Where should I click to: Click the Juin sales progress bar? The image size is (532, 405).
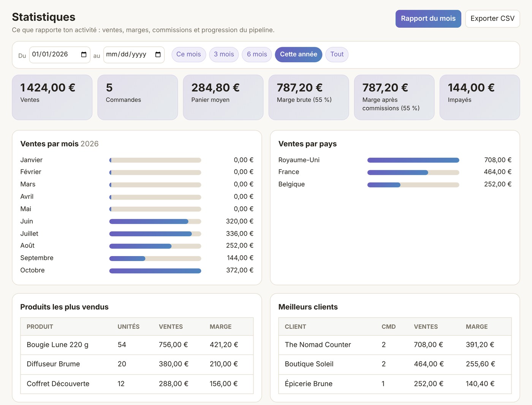tap(155, 221)
